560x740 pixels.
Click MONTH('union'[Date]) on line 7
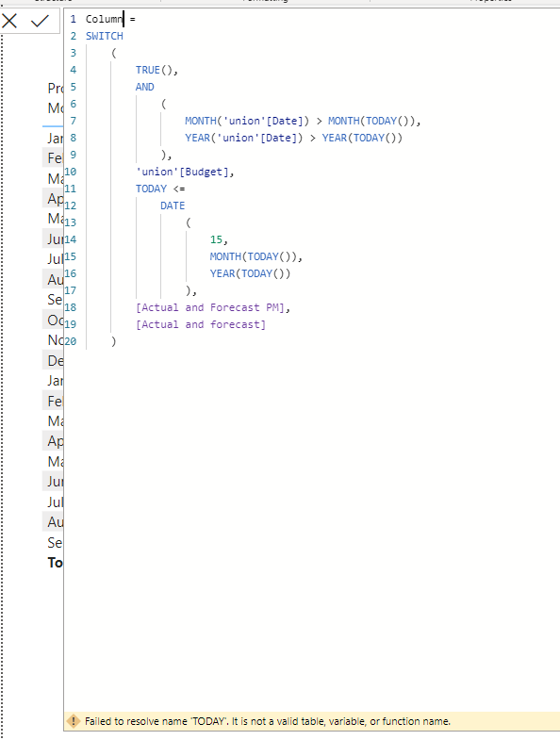click(x=247, y=121)
